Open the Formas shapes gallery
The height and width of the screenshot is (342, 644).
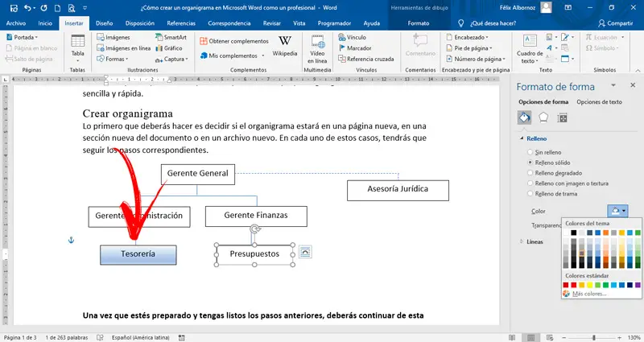click(x=113, y=59)
